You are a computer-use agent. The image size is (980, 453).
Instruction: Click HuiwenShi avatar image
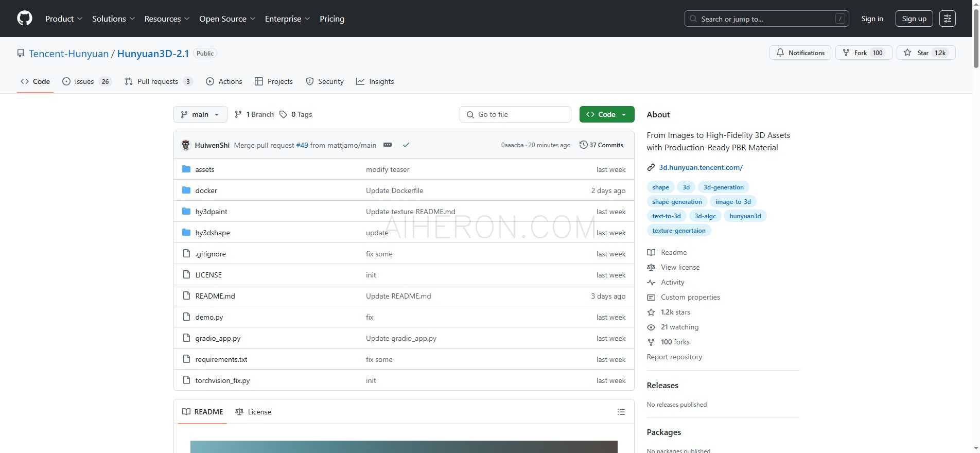pos(186,145)
